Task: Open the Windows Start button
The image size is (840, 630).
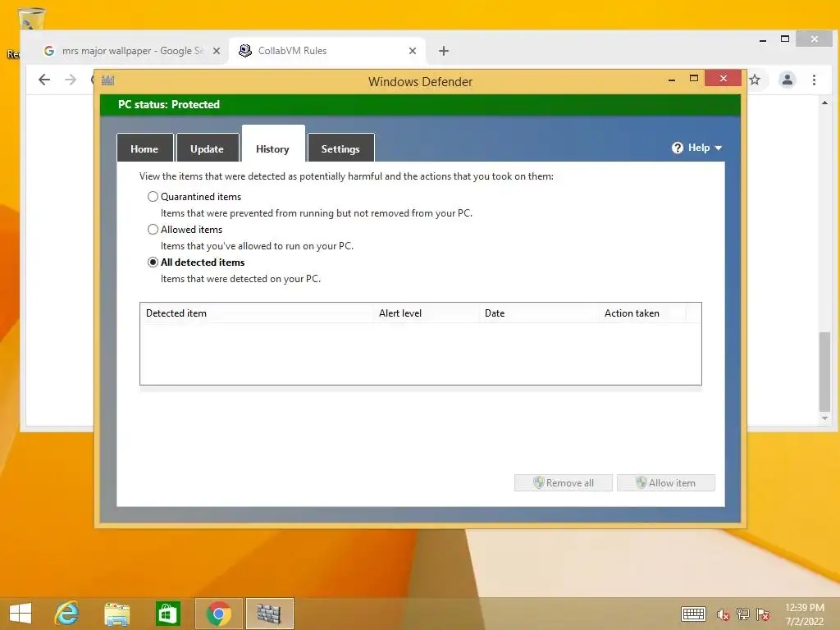Action: coord(21,614)
